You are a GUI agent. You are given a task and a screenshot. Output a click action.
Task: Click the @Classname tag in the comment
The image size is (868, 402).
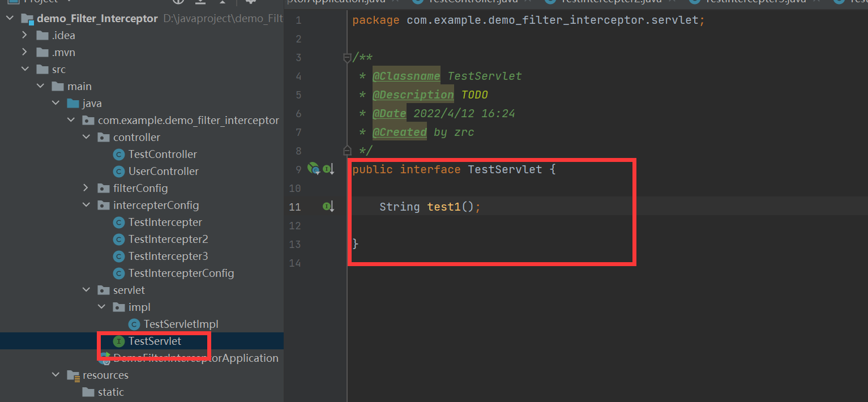[x=406, y=76]
